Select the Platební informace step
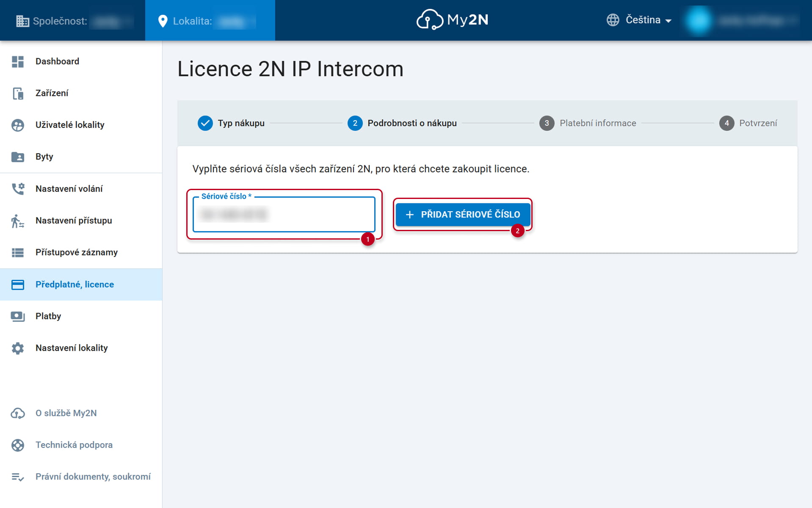Image resolution: width=812 pixels, height=508 pixels. coord(588,123)
